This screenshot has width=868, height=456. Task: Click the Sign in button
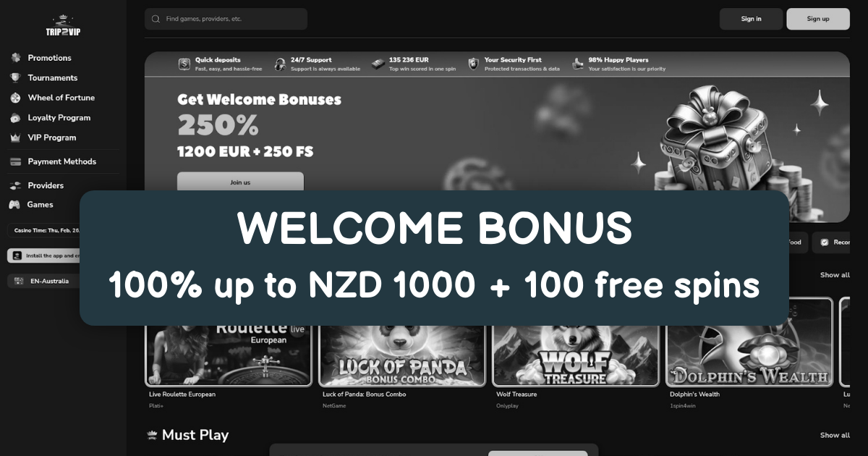tap(751, 19)
